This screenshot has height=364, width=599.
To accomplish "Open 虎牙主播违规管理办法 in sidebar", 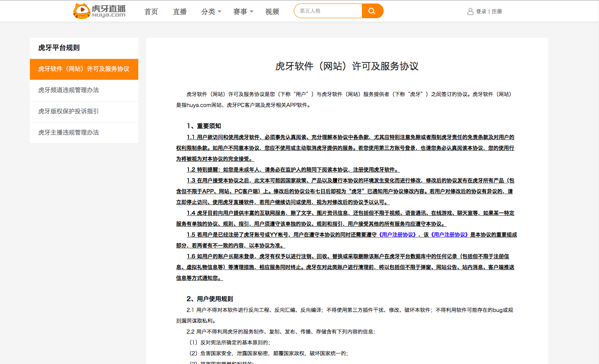I will 84,133.
